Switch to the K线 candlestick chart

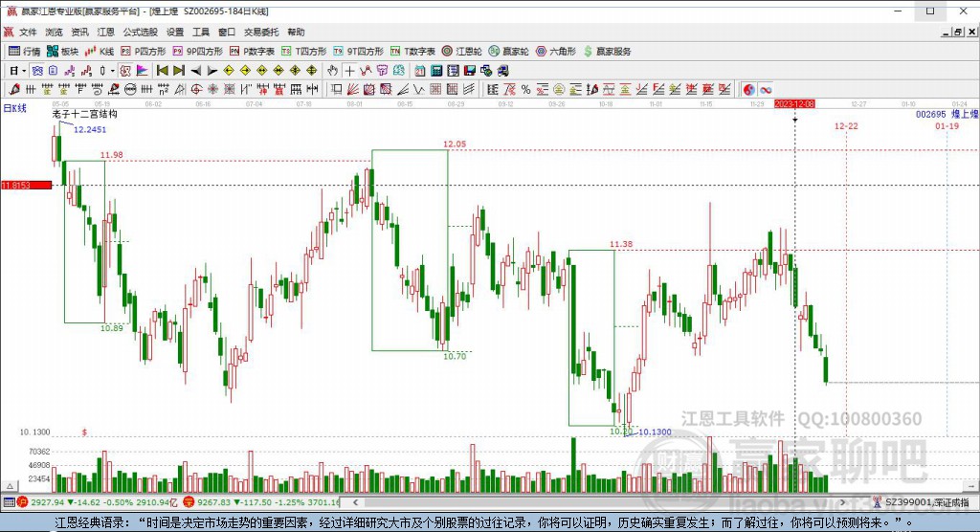[100, 52]
